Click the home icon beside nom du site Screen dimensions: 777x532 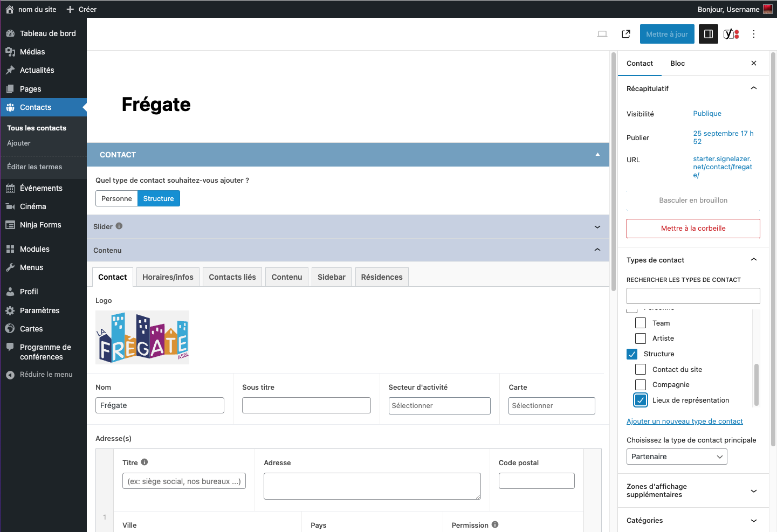[10, 9]
